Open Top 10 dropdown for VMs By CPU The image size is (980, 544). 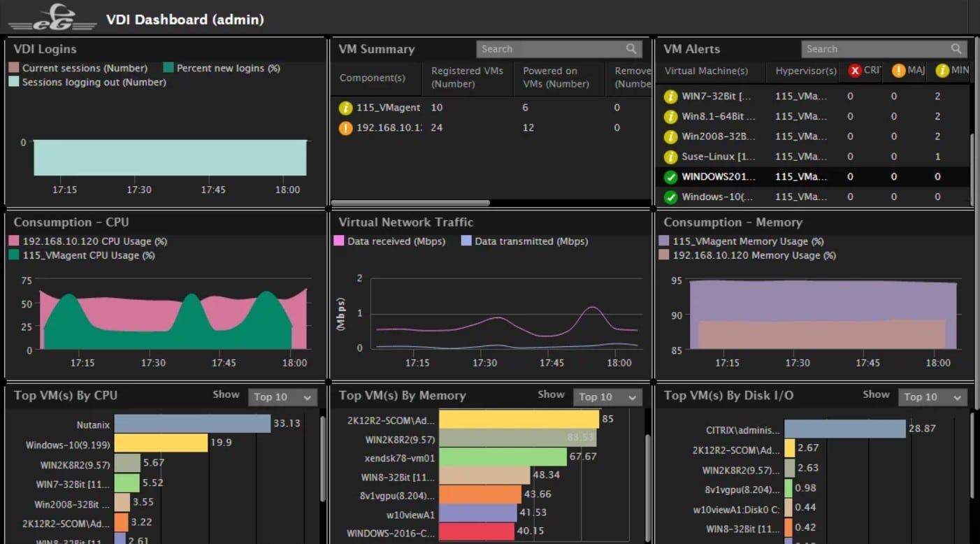point(282,396)
